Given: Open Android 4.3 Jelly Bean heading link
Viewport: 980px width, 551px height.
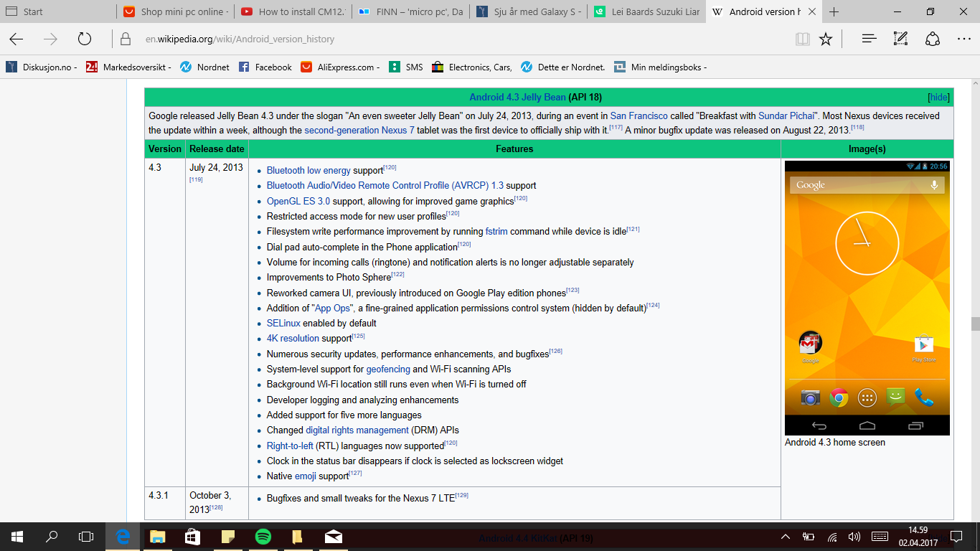Looking at the screenshot, I should [x=517, y=97].
